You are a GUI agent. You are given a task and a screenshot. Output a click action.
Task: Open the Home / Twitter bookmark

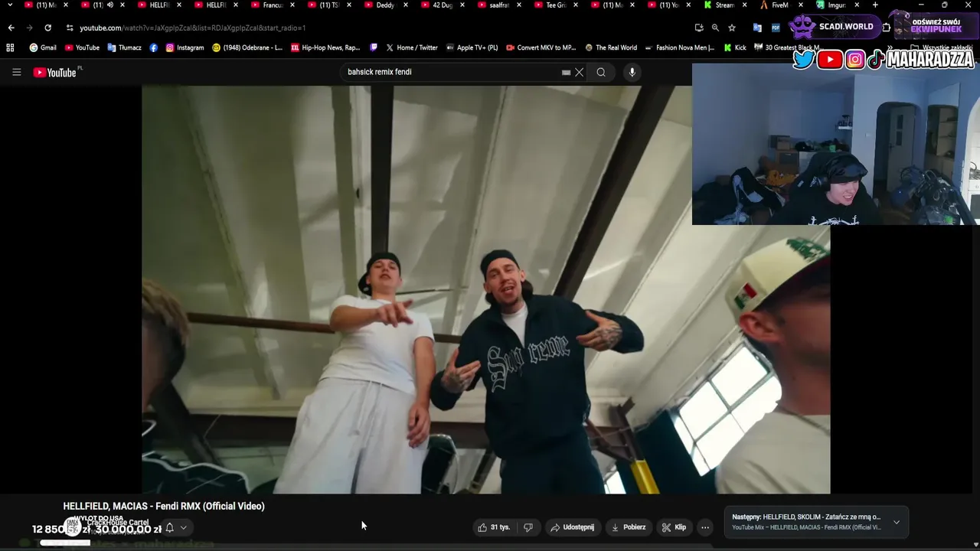pyautogui.click(x=412, y=47)
